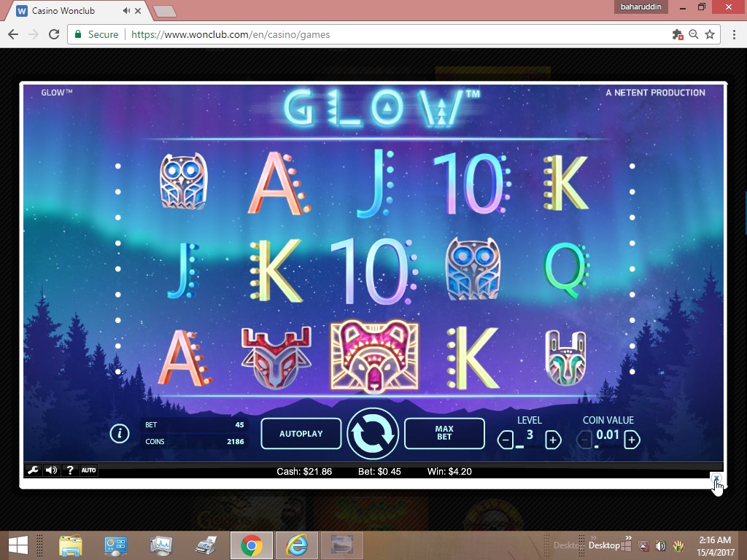Open Internet Explorer from the taskbar
747x560 pixels.
pos(296,545)
